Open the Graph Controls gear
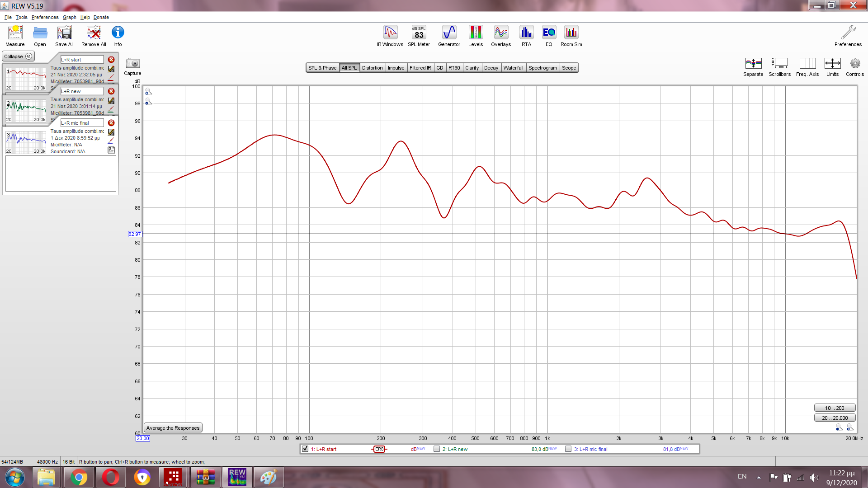Image resolution: width=868 pixels, height=488 pixels. pos(854,64)
